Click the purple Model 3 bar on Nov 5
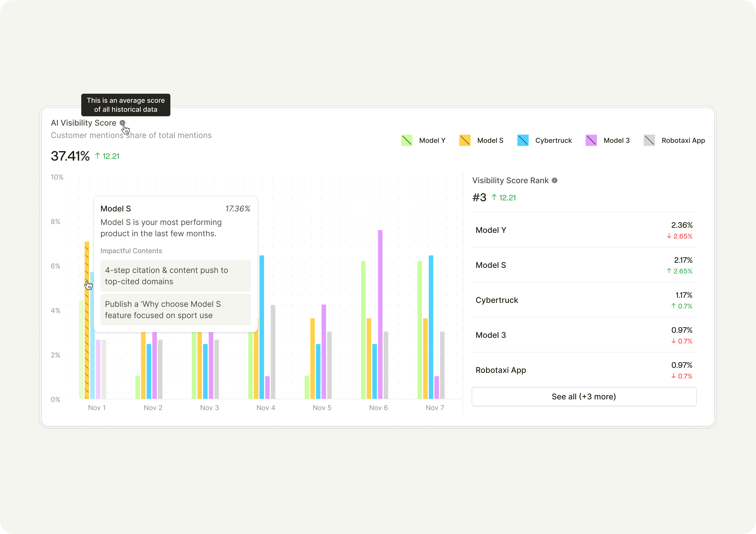Screen dimensions: 756x534 (324, 352)
